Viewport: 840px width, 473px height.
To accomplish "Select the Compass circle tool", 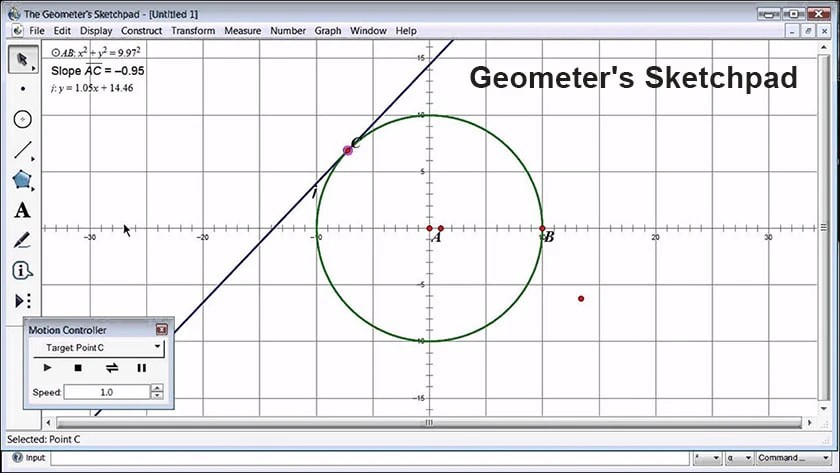I will [x=22, y=119].
